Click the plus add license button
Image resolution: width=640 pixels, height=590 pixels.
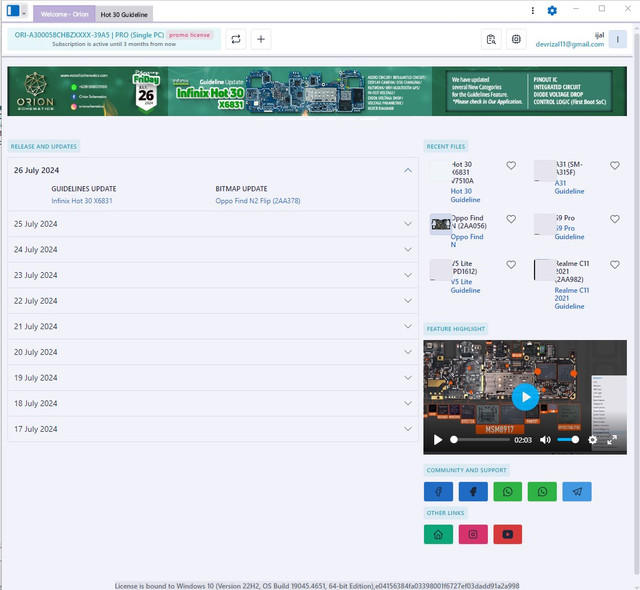tap(261, 39)
